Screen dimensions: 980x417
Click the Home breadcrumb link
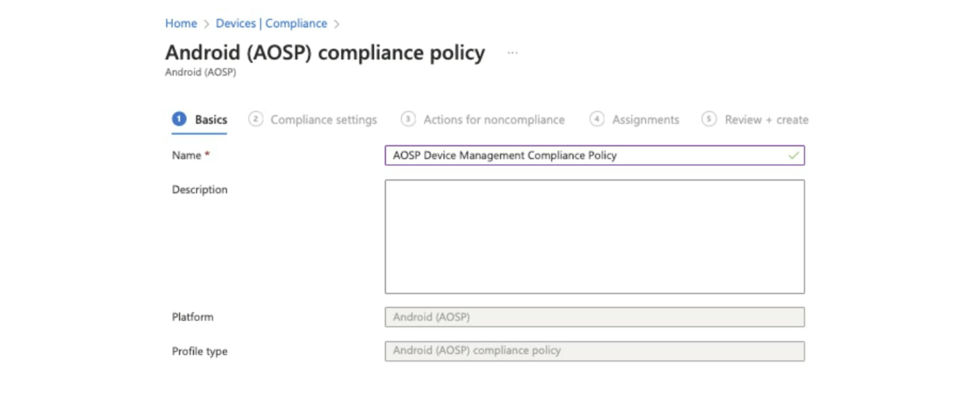tap(181, 24)
